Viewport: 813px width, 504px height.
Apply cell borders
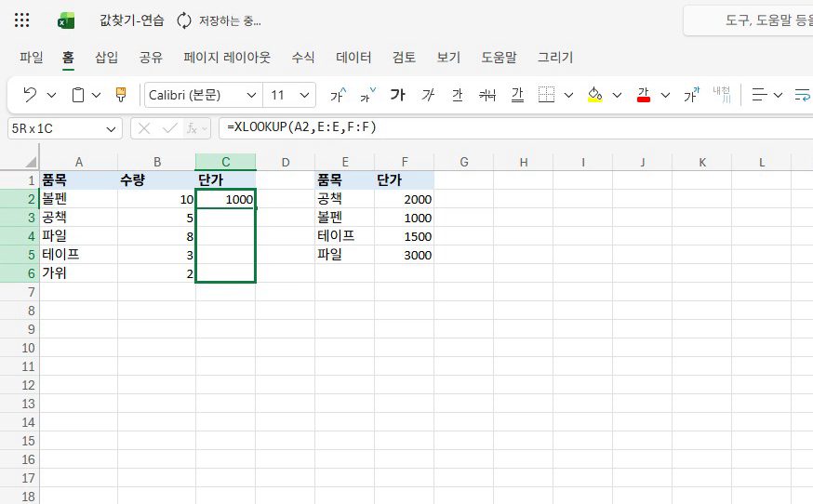[x=546, y=95]
